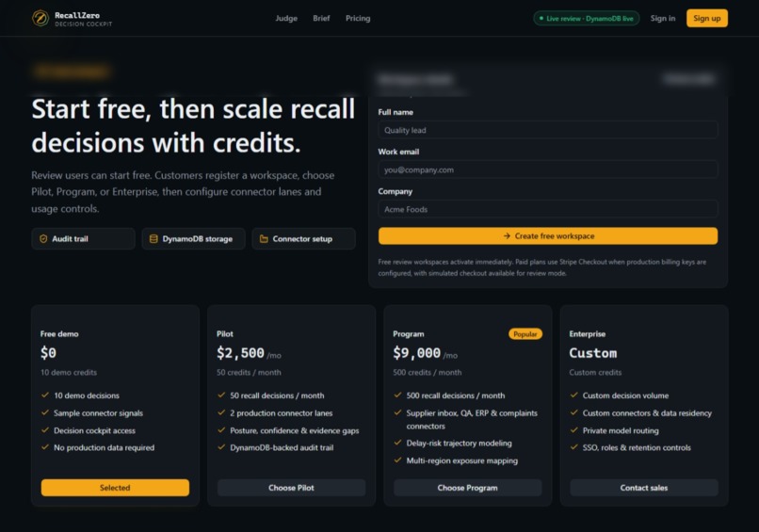Click the database icon on DynamoDB storage chip
759x532 pixels.
[153, 238]
